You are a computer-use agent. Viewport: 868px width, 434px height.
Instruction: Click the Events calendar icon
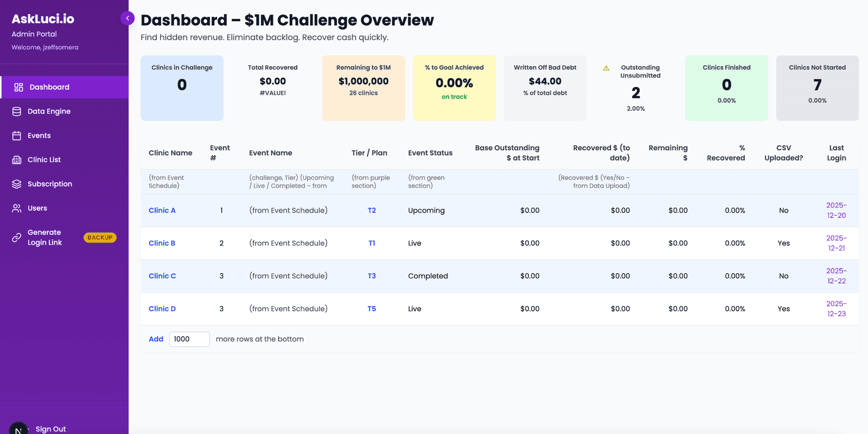[x=17, y=136]
